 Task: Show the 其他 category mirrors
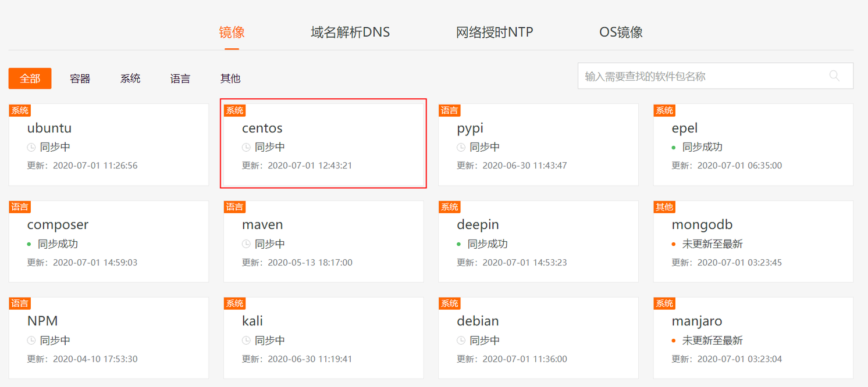click(230, 78)
